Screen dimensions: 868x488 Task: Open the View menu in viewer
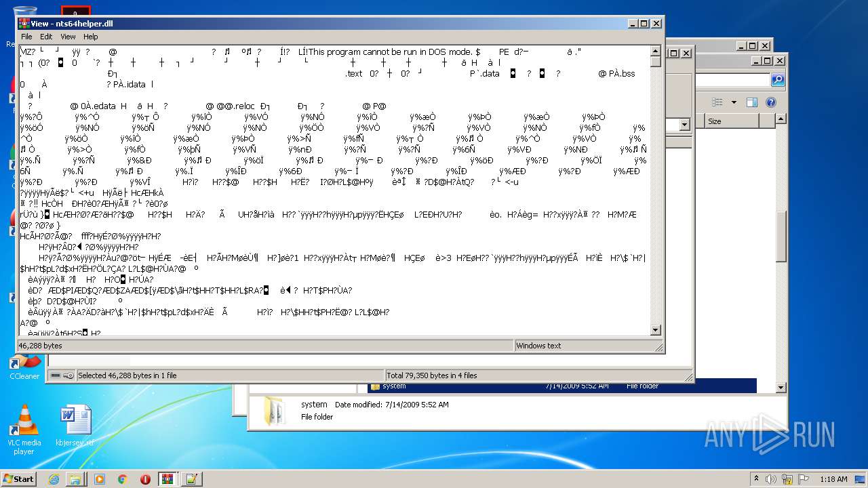pos(68,37)
